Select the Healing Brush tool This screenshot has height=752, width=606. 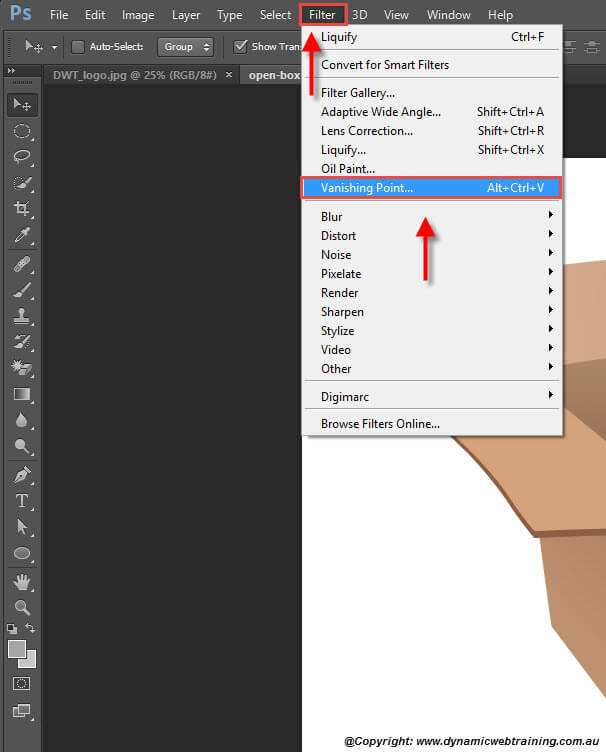click(x=22, y=264)
